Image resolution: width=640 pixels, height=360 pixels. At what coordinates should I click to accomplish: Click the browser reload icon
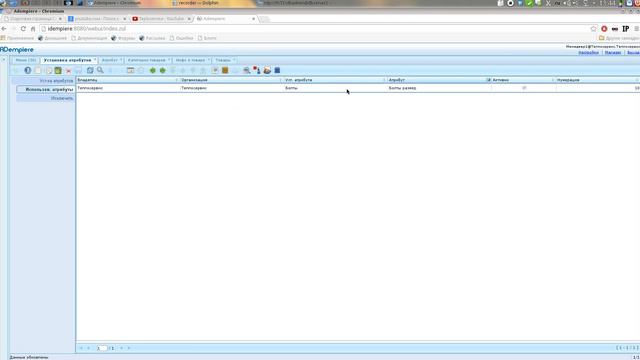coord(23,29)
